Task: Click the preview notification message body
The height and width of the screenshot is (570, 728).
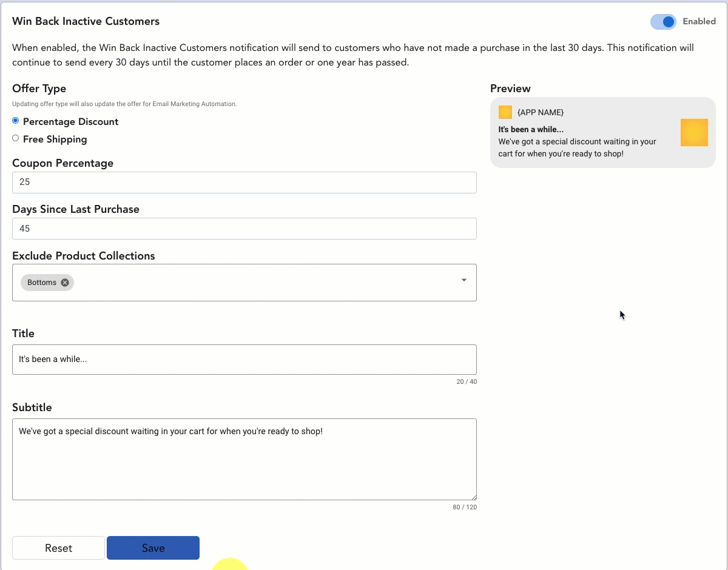Action: pos(577,147)
